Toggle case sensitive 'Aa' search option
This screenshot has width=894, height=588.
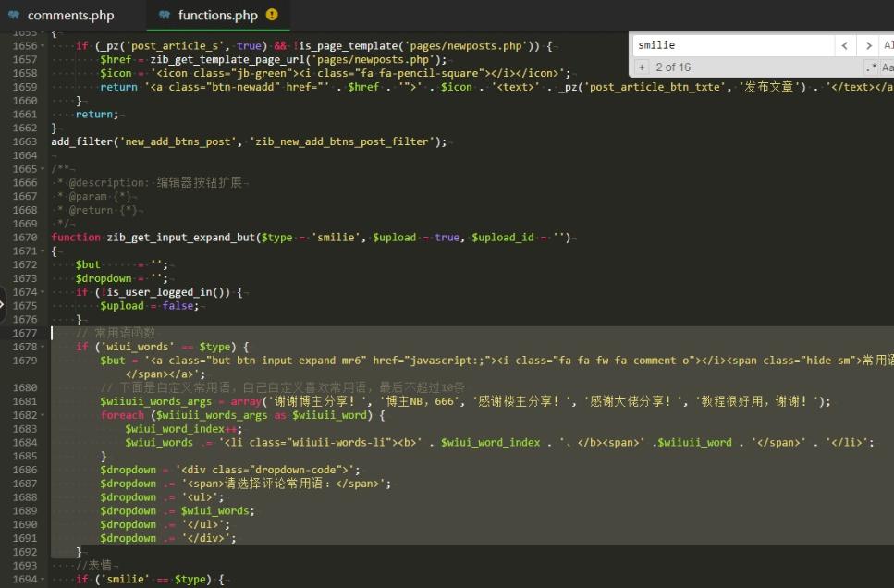tap(888, 67)
